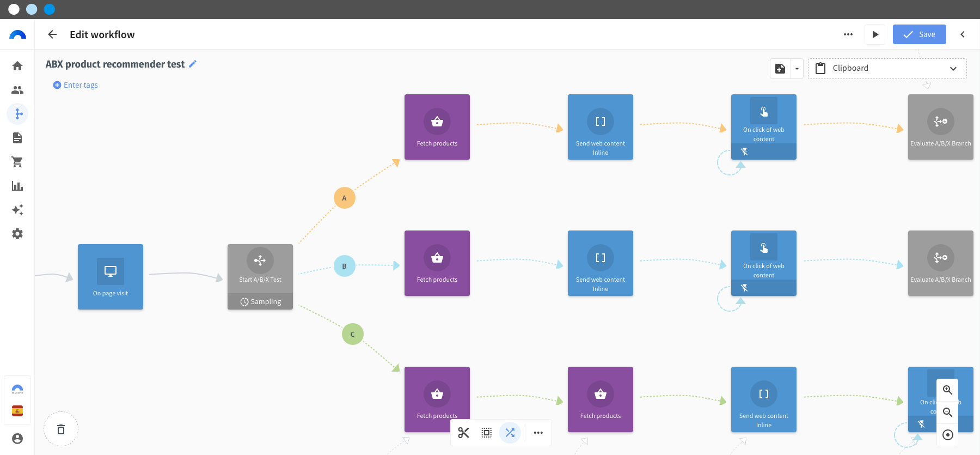This screenshot has width=980, height=455.
Task: Select Fetch products node in branch B
Action: 437,263
